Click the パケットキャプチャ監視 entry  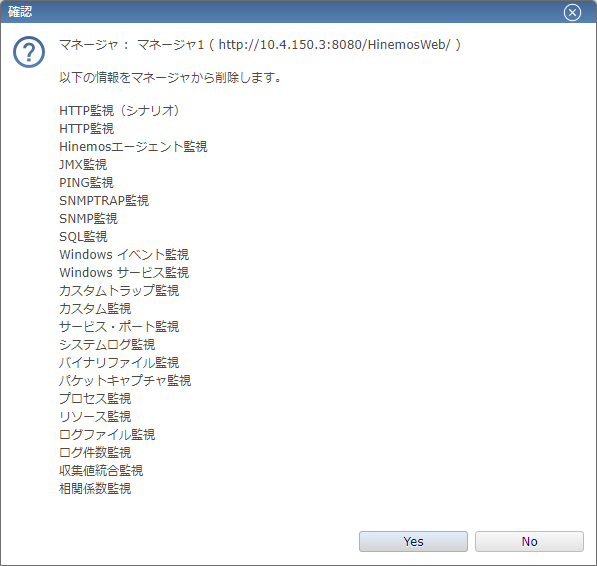point(125,381)
